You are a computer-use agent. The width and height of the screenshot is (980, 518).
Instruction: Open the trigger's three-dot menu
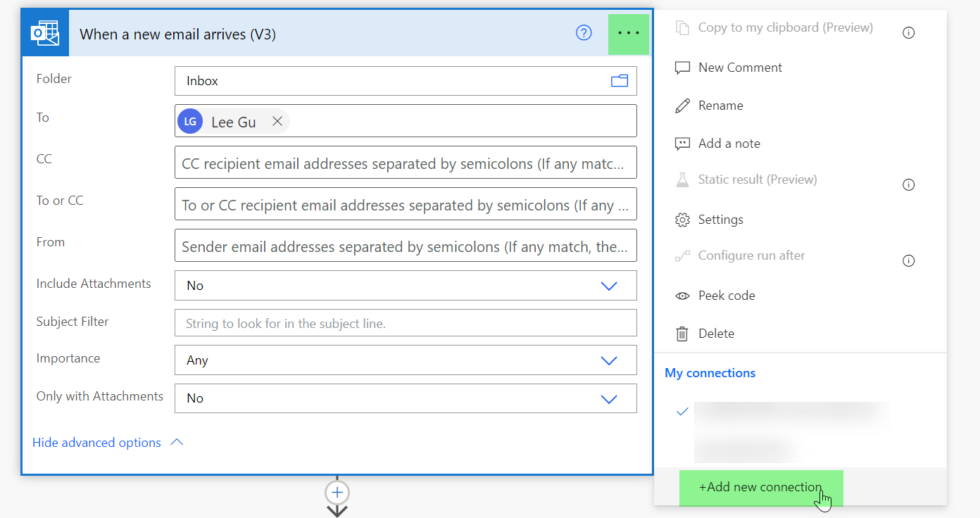628,34
